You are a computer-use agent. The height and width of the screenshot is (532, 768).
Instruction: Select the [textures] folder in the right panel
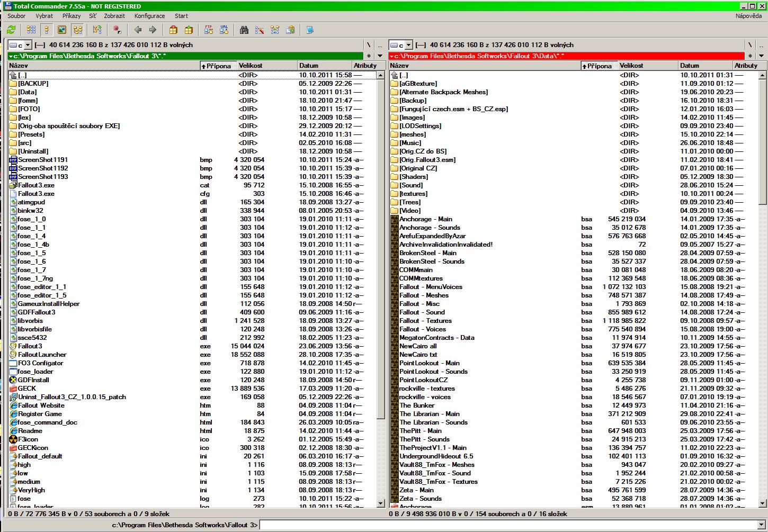(x=413, y=194)
